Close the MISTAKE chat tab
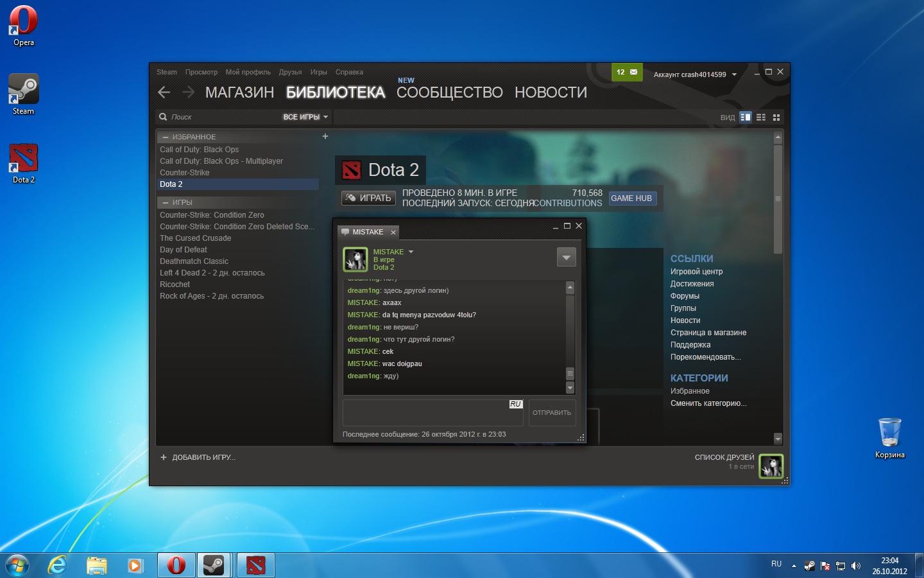 click(x=393, y=232)
